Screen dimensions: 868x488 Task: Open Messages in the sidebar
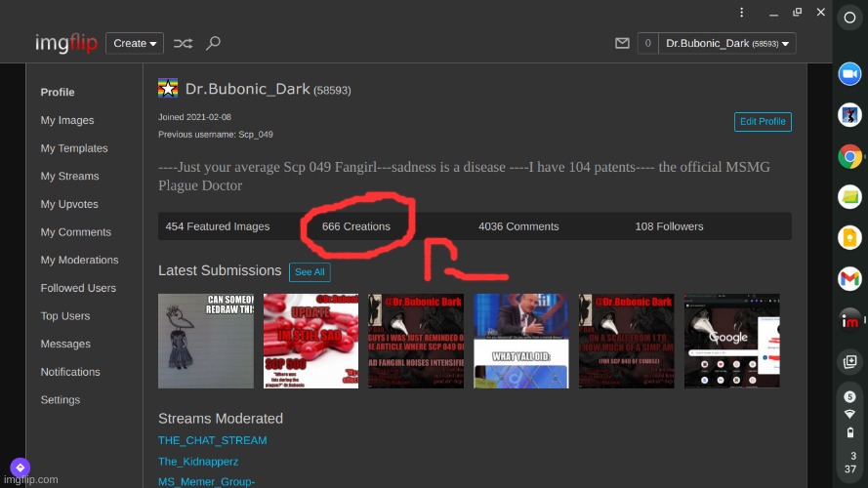pyautogui.click(x=65, y=345)
